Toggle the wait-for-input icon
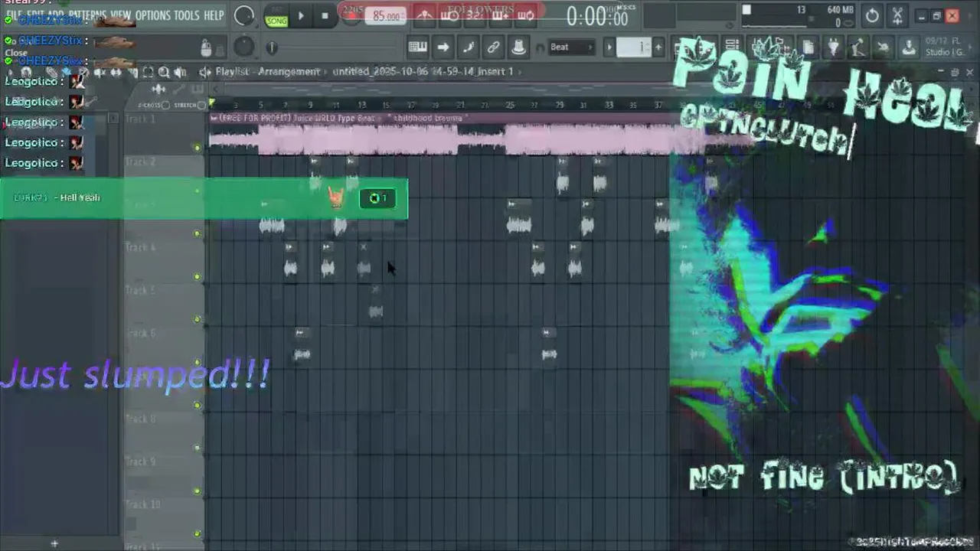 pos(449,15)
